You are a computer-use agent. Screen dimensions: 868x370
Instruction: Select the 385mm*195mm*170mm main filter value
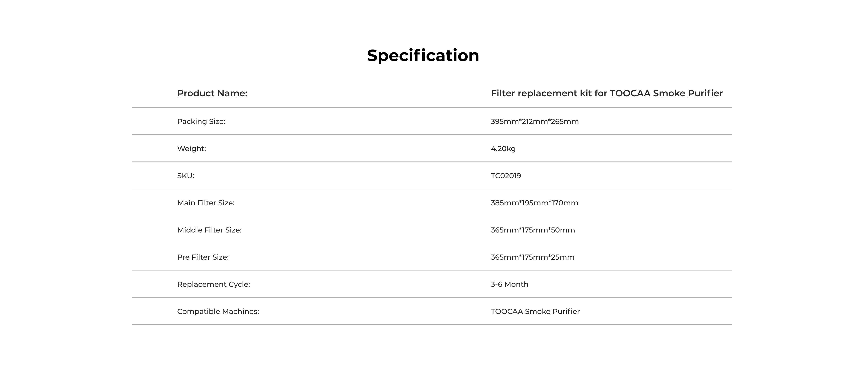(534, 203)
